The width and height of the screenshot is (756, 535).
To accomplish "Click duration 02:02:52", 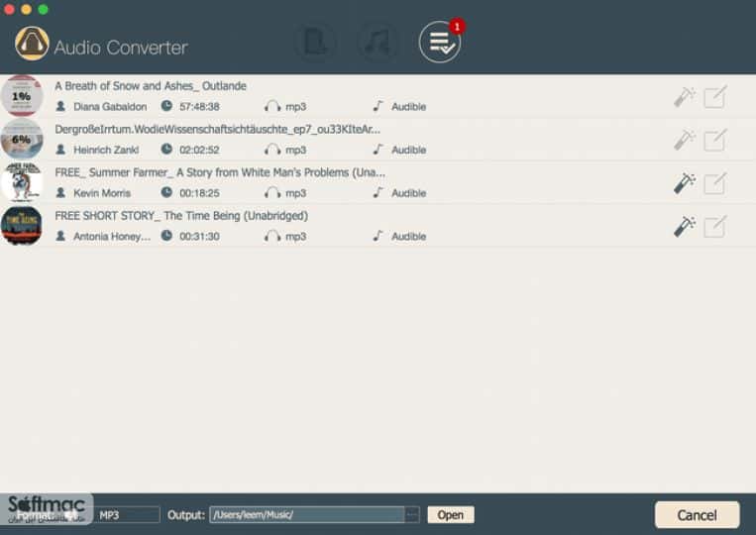I will (199, 150).
